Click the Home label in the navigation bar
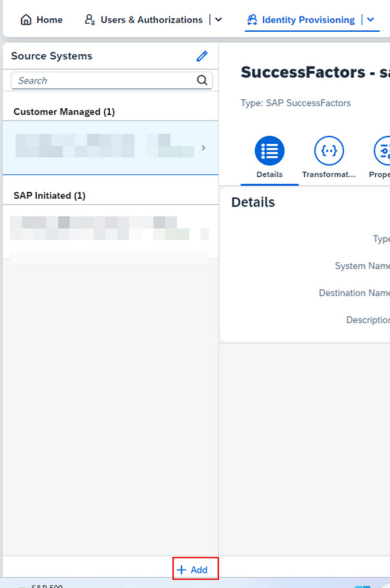 [49, 20]
